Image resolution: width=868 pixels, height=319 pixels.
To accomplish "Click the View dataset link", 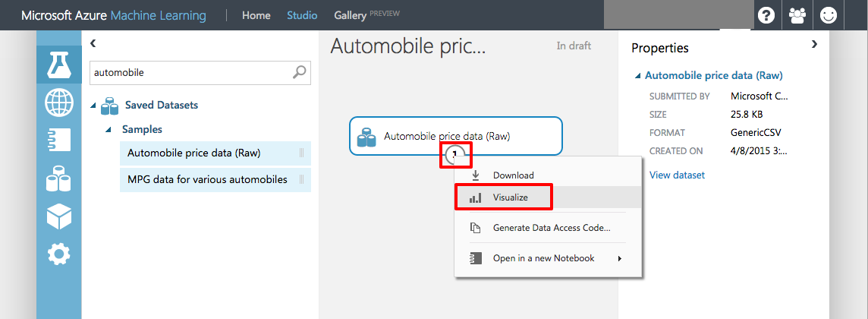I will [677, 175].
